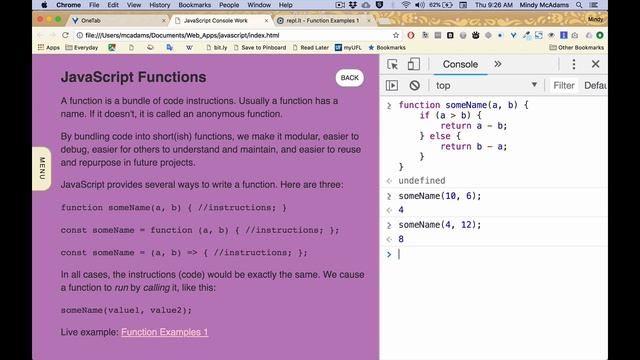Close the OneTab browser tab
640x360 pixels.
click(x=164, y=20)
